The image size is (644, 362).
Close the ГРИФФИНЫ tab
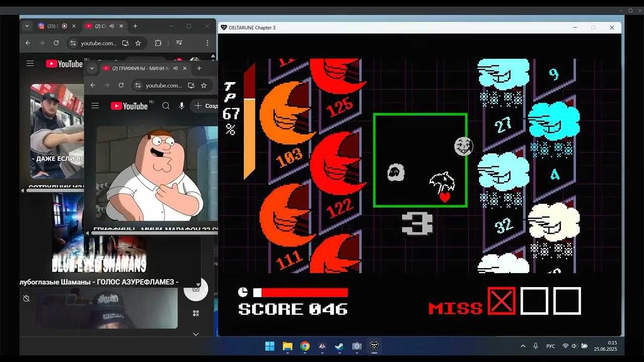[185, 68]
